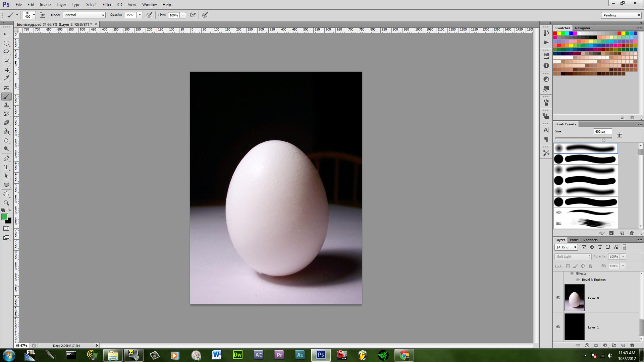This screenshot has height=362, width=644.
Task: Select the Clone Stamp tool
Action: 6,106
